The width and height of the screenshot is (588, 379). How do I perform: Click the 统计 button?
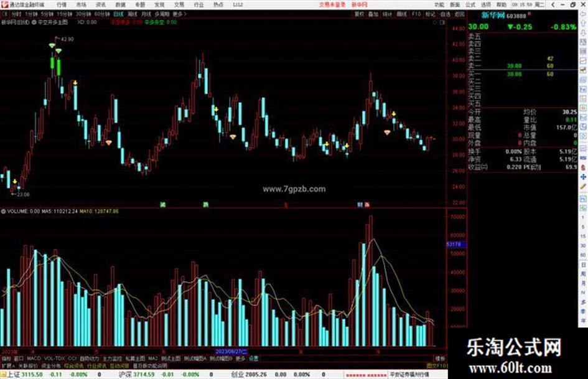388,14
